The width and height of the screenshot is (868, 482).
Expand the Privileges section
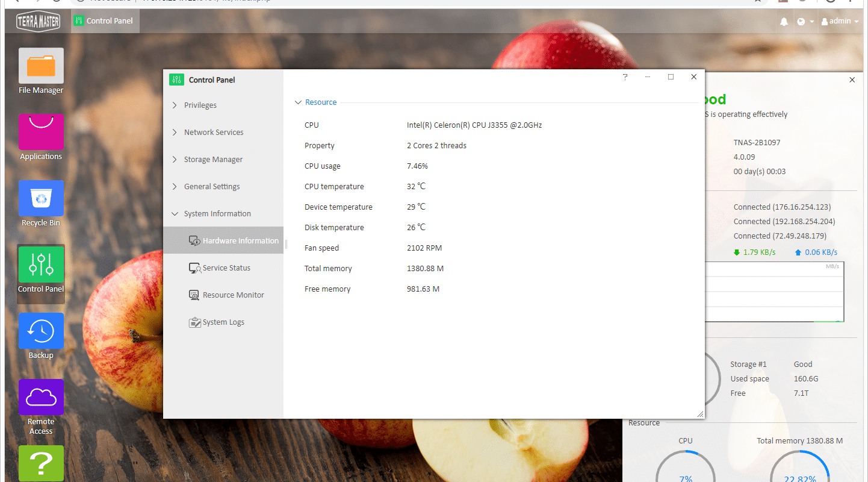(x=223, y=105)
